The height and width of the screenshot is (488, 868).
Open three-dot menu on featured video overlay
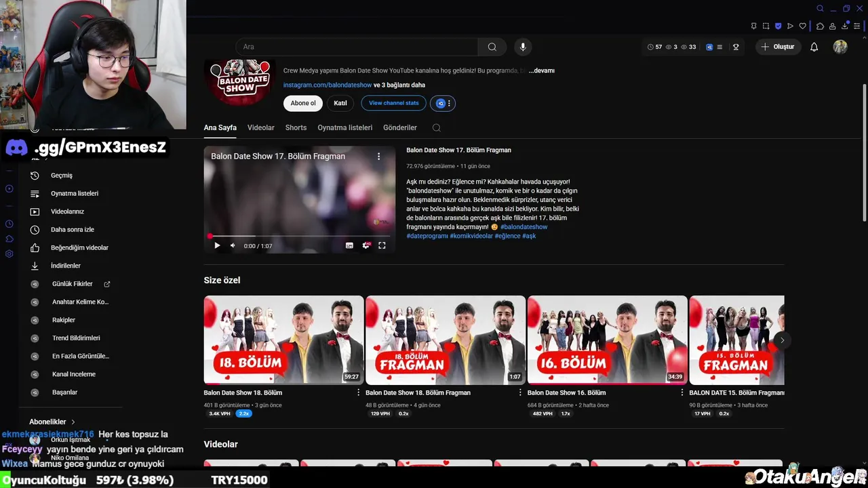pyautogui.click(x=378, y=156)
